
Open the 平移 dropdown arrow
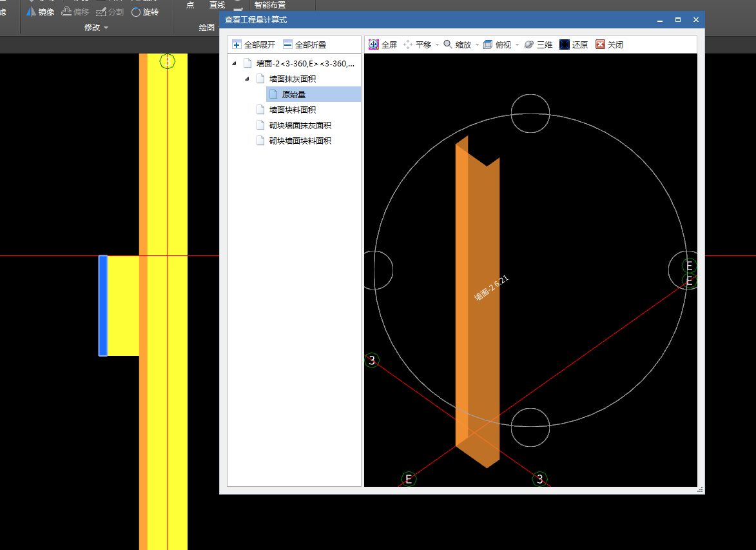(x=438, y=45)
